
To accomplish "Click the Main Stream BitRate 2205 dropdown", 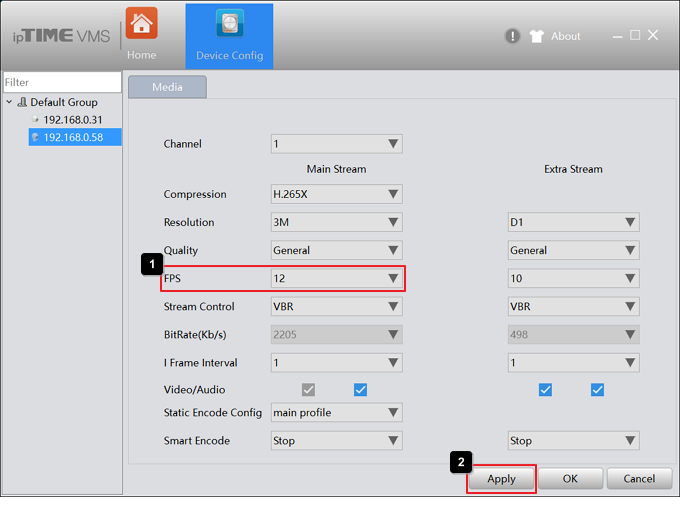I will (x=337, y=334).
